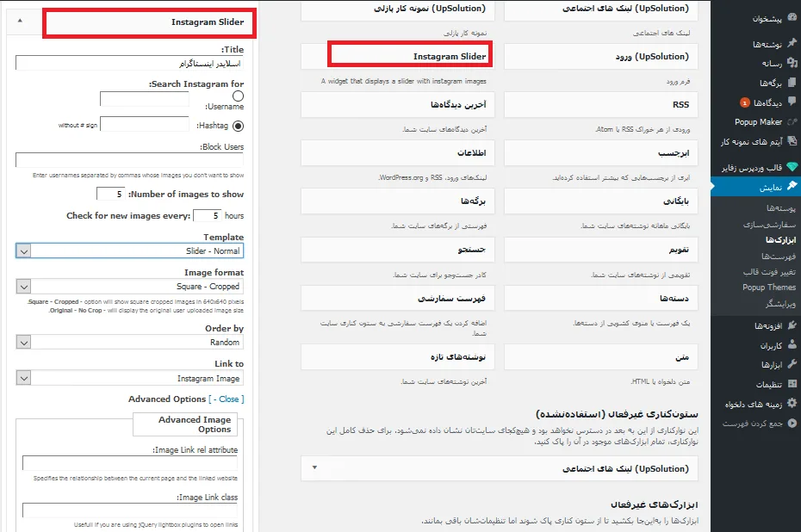Collapse the Instagram Slider widget panel arrow
The height and width of the screenshot is (532, 801).
click(20, 21)
